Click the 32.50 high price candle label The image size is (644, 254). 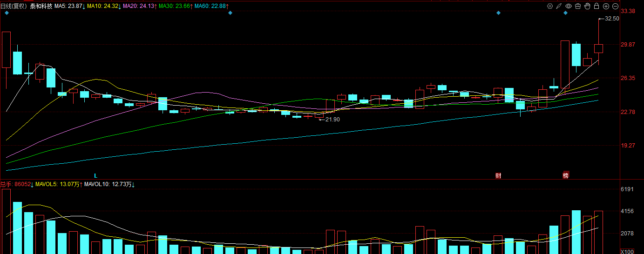click(x=611, y=19)
